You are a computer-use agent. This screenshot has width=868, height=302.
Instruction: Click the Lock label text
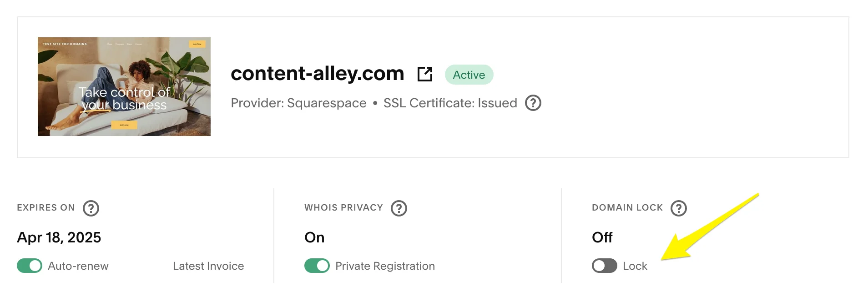point(635,266)
